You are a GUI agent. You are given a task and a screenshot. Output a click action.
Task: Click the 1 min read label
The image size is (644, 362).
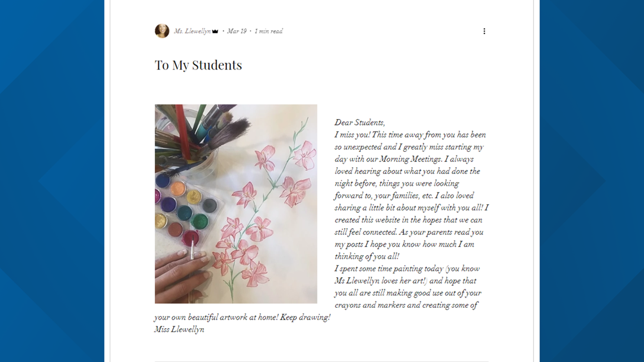(x=268, y=31)
